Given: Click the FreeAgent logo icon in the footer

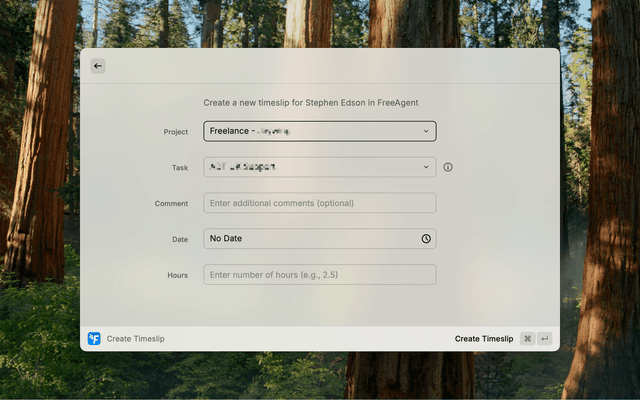Looking at the screenshot, I should point(94,339).
